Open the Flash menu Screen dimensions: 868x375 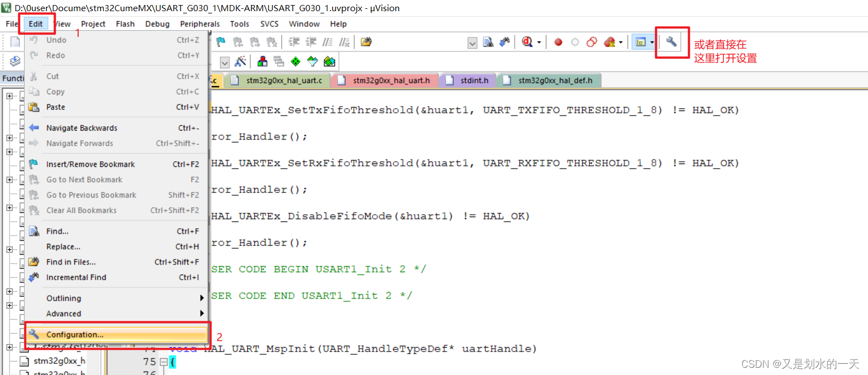click(125, 24)
